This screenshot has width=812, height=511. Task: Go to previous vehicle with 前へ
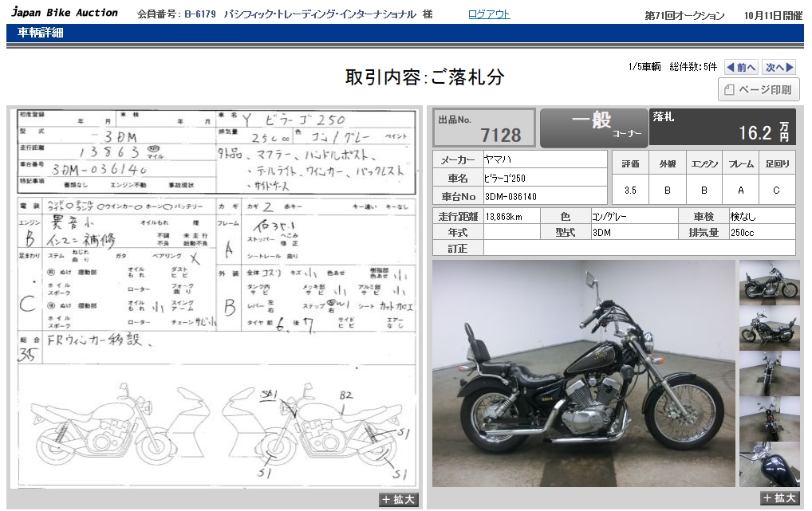point(741,67)
